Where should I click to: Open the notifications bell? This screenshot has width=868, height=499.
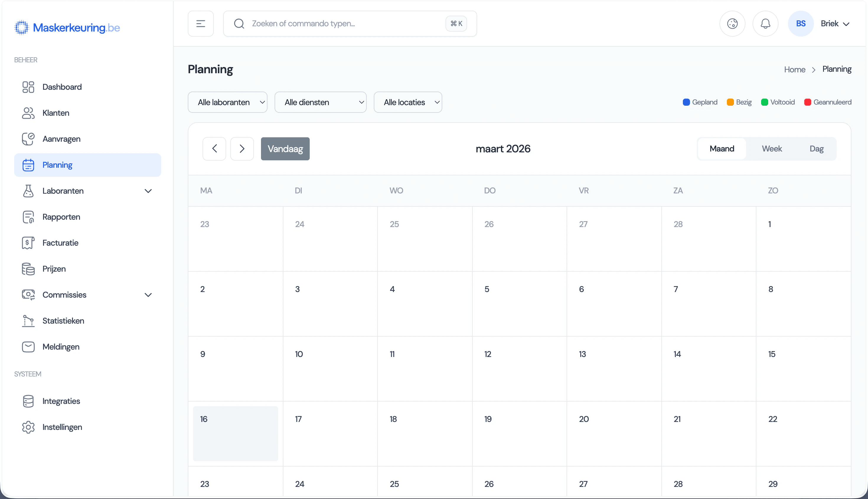[766, 23]
